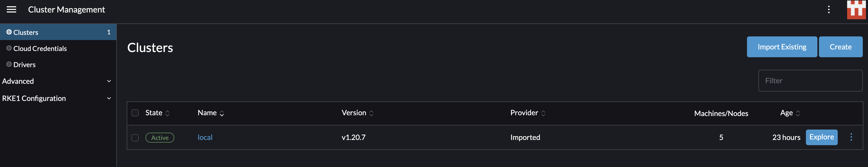This screenshot has height=167, width=868.
Task: Open the kebab menu on the local cluster row
Action: point(851,137)
